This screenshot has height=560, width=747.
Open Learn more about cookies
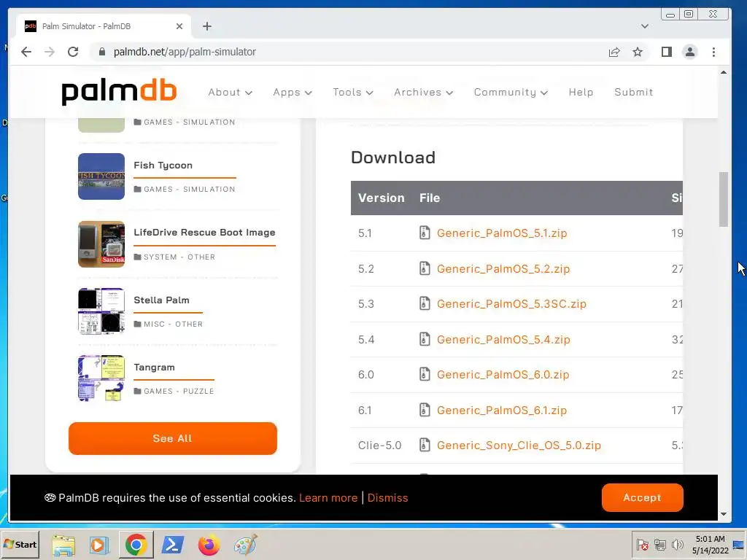click(328, 497)
